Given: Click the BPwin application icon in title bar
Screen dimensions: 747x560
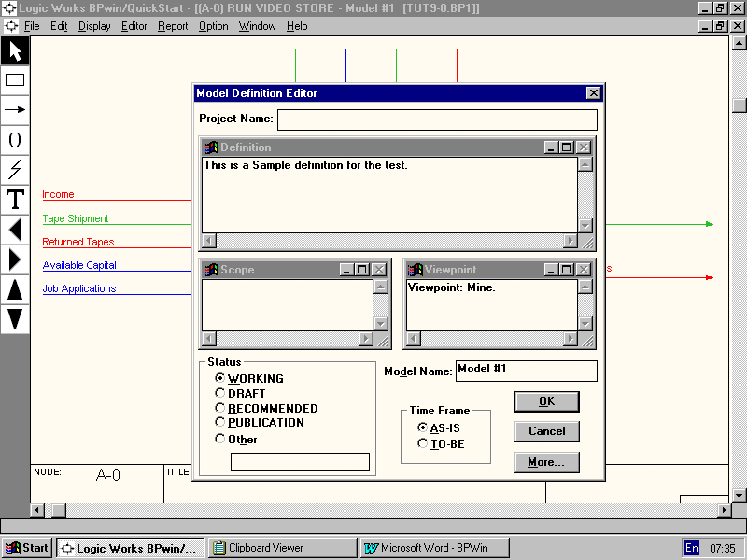Looking at the screenshot, I should point(9,8).
